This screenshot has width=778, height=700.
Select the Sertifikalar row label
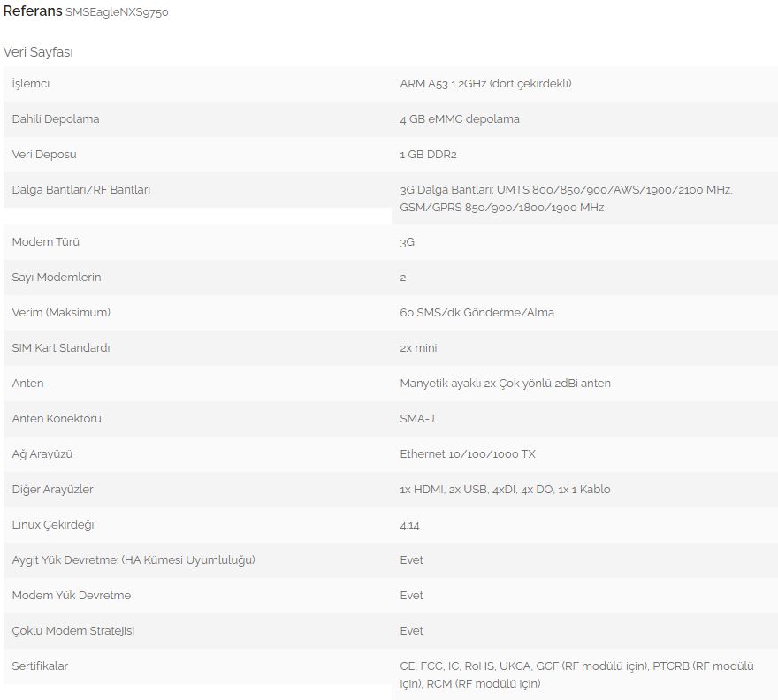pyautogui.click(x=40, y=666)
